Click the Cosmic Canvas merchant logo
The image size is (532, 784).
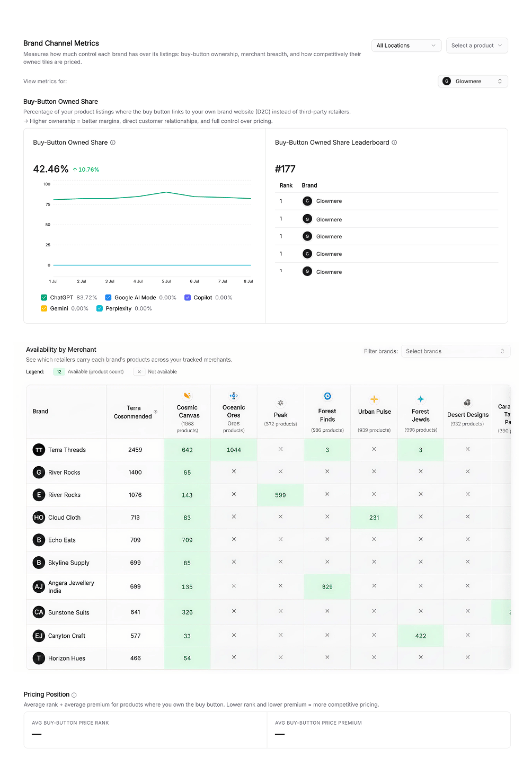(187, 396)
